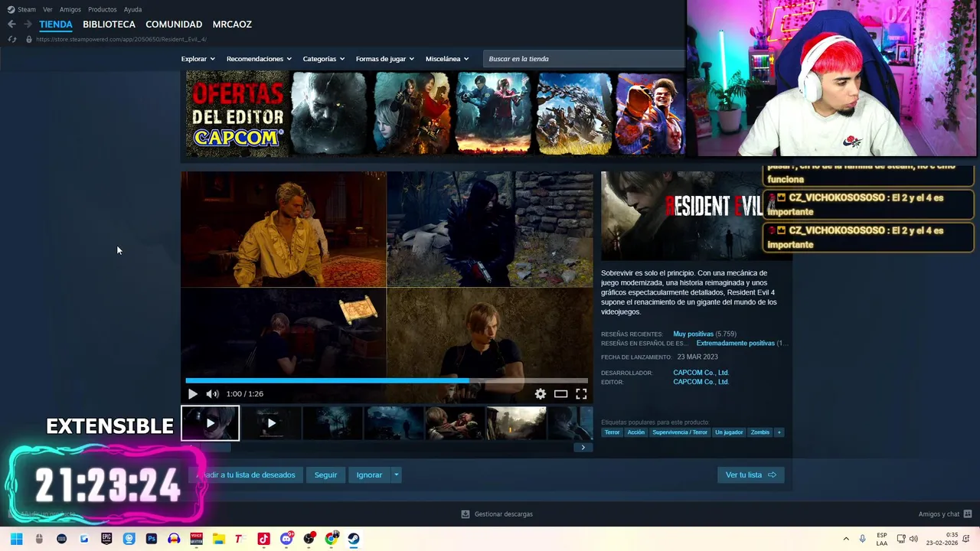The height and width of the screenshot is (551, 980).
Task: Open Voicemeeter from taskbar
Action: click(x=196, y=539)
